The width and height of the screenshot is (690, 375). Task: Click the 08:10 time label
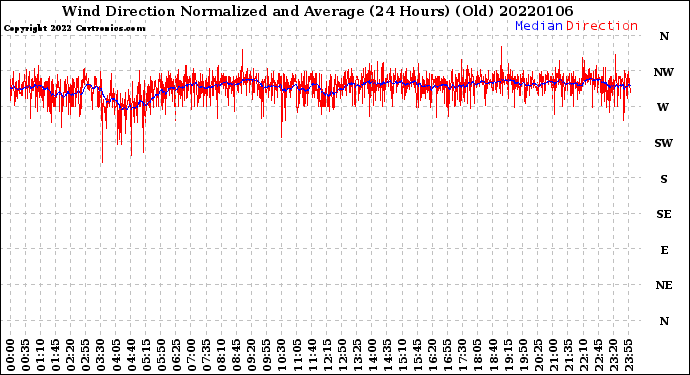pos(222,355)
